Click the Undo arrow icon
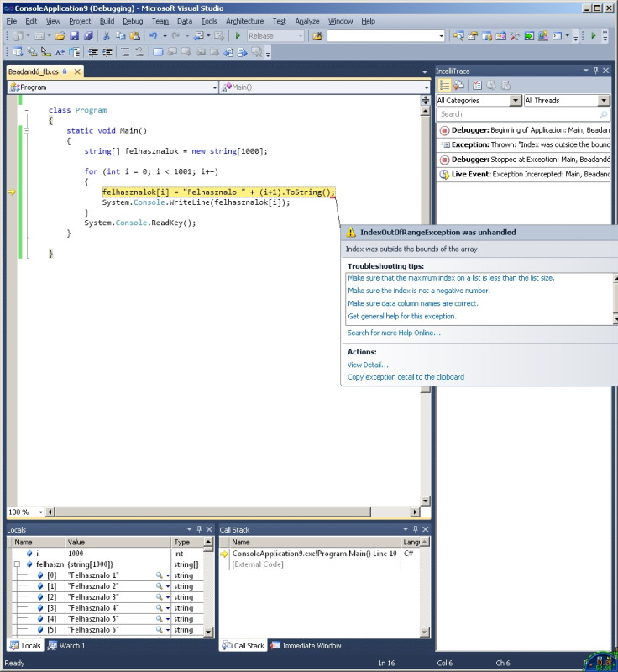Screen dimensions: 618x672 pos(153,36)
